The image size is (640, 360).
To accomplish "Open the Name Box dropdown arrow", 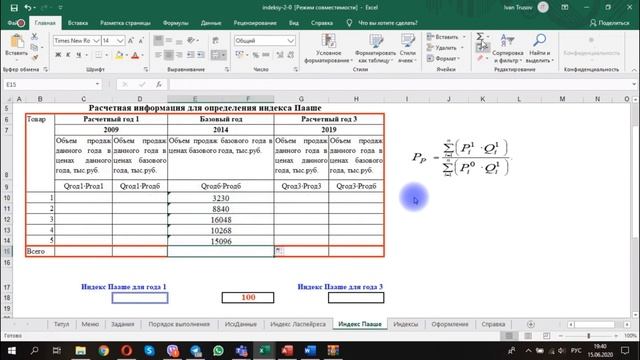I will click(98, 84).
